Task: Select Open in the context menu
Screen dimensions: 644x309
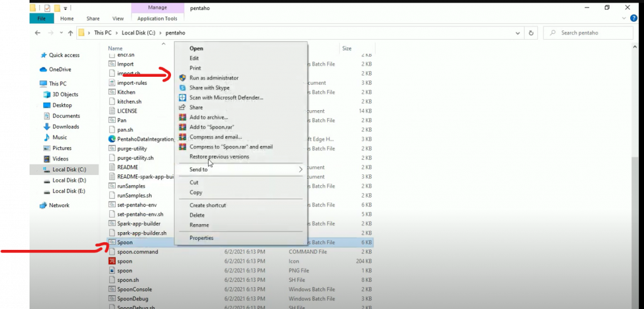Action: [196, 48]
